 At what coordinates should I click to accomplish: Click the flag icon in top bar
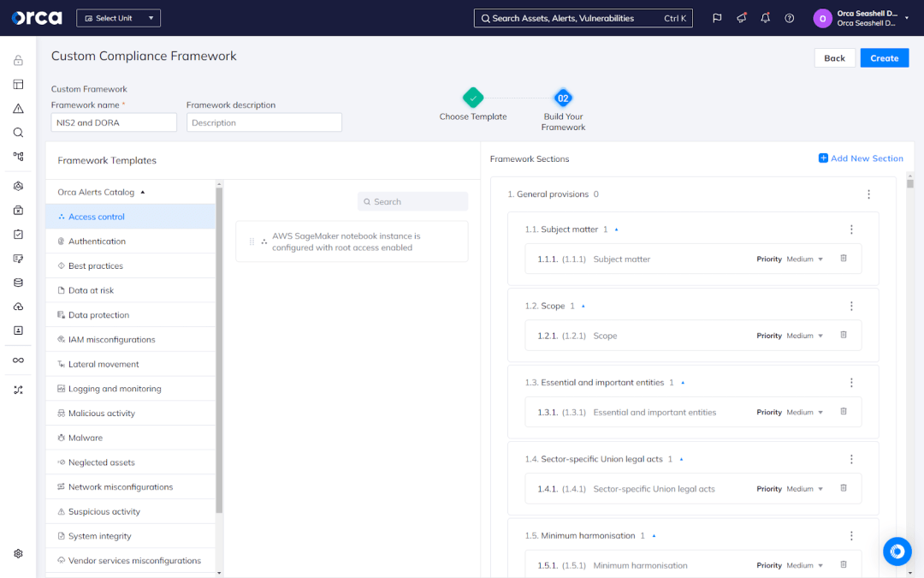point(717,18)
